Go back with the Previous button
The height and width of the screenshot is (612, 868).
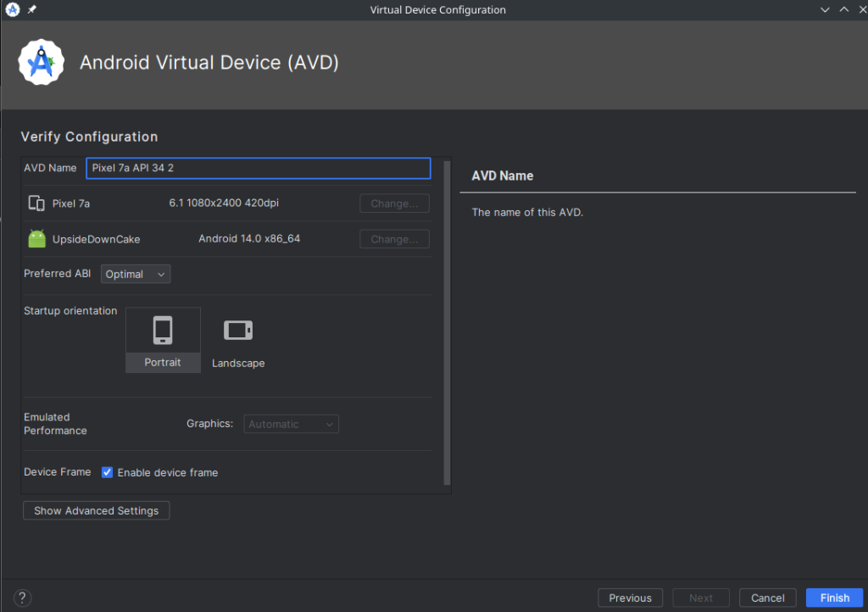(x=630, y=598)
